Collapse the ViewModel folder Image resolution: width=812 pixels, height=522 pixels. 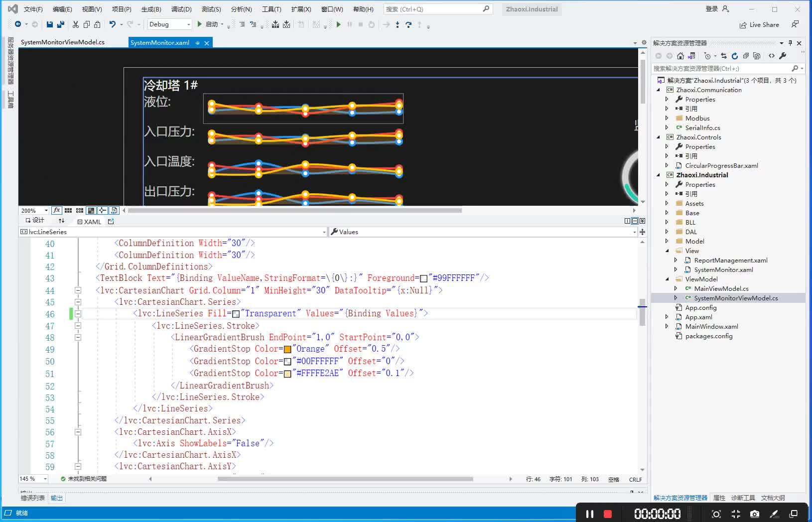(667, 279)
